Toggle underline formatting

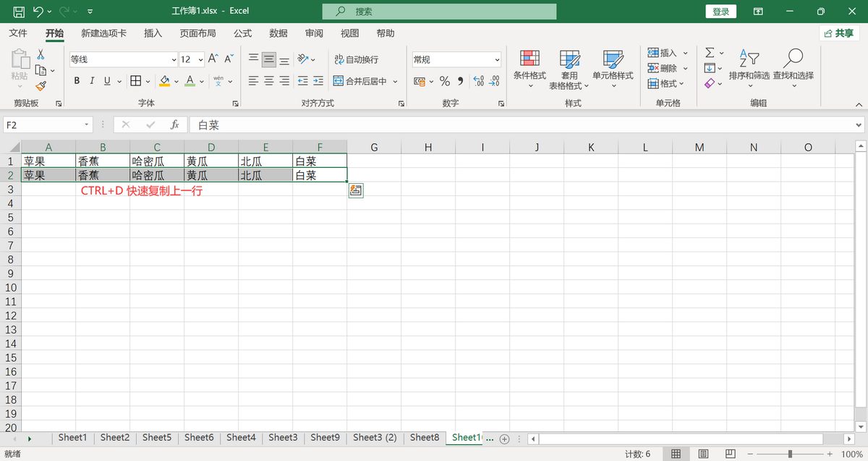pyautogui.click(x=108, y=81)
